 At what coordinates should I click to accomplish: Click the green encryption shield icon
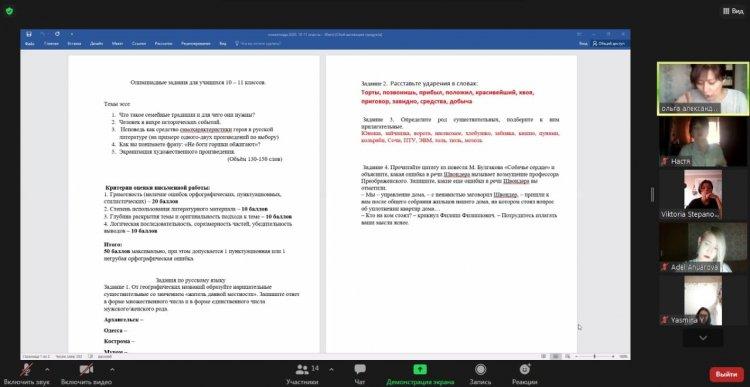tap(9, 11)
